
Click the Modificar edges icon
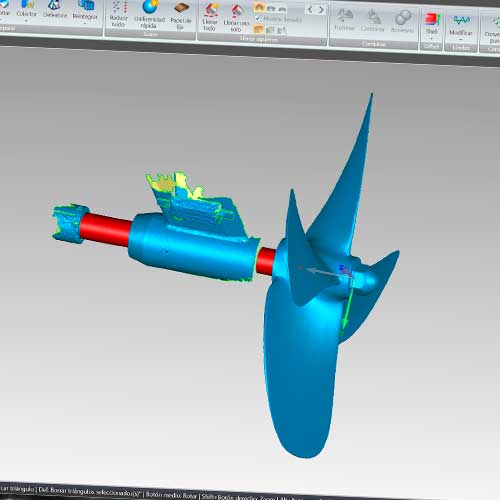coord(461,21)
